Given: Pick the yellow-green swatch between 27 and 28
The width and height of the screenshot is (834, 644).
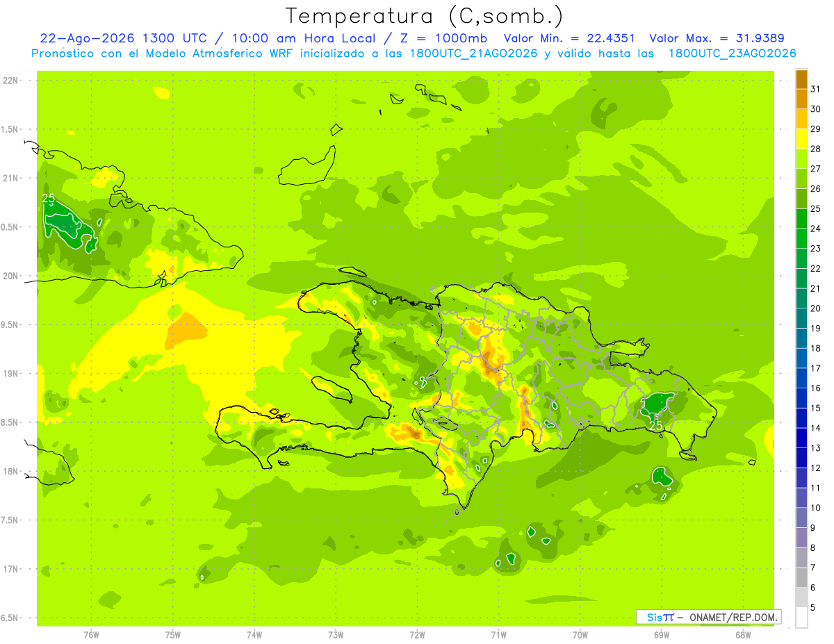Looking at the screenshot, I should [801, 158].
